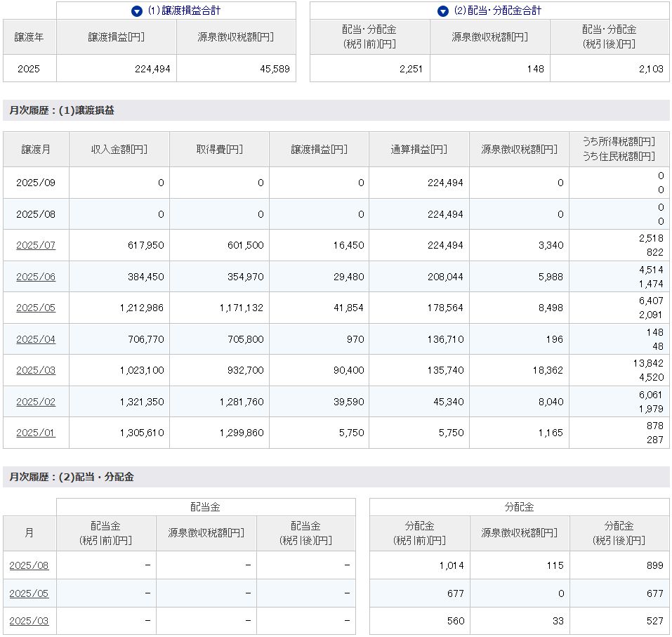Open 2025/03 link in the 譲渡損益 table
672x637 pixels.
[36, 370]
